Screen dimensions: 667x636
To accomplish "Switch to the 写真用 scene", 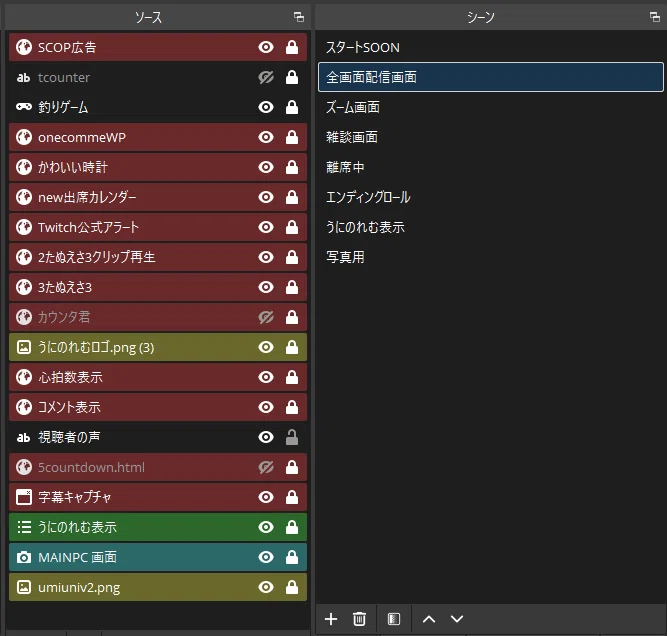I will coord(490,257).
